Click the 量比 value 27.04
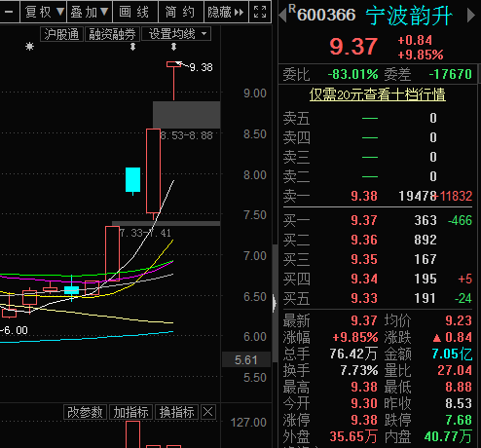The height and width of the screenshot is (448, 481). click(x=455, y=370)
